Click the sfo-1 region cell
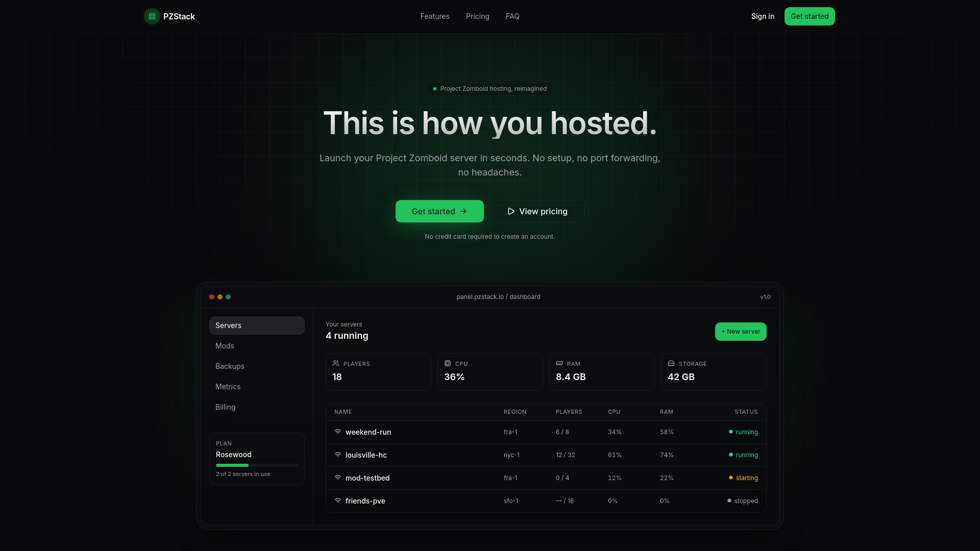The height and width of the screenshot is (551, 980). [511, 501]
